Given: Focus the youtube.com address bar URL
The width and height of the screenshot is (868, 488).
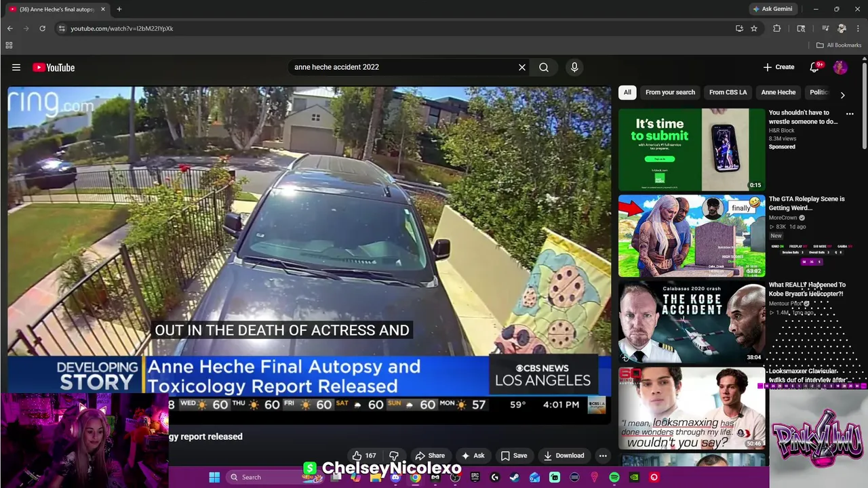Looking at the screenshot, I should tap(122, 28).
